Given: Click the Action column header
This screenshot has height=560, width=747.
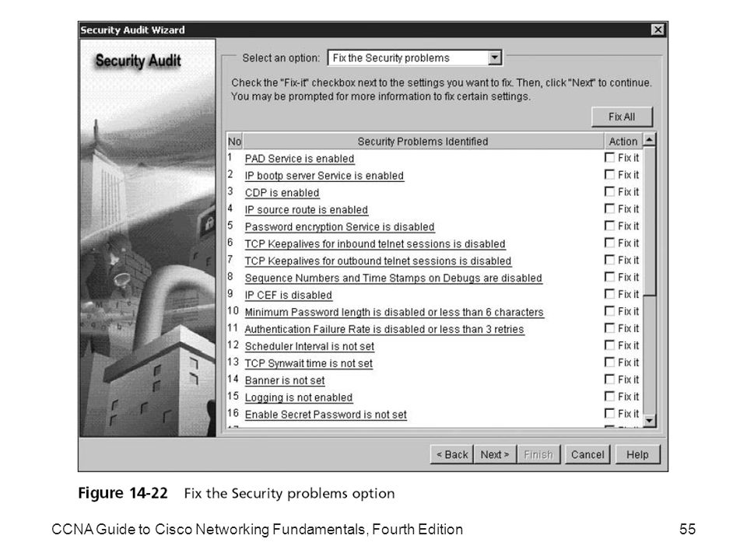Looking at the screenshot, I should tap(622, 142).
